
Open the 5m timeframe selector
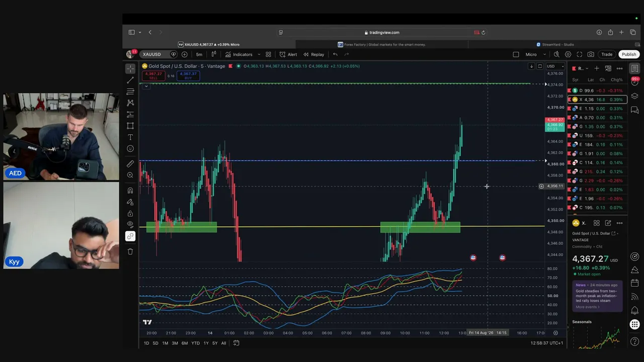click(199, 54)
